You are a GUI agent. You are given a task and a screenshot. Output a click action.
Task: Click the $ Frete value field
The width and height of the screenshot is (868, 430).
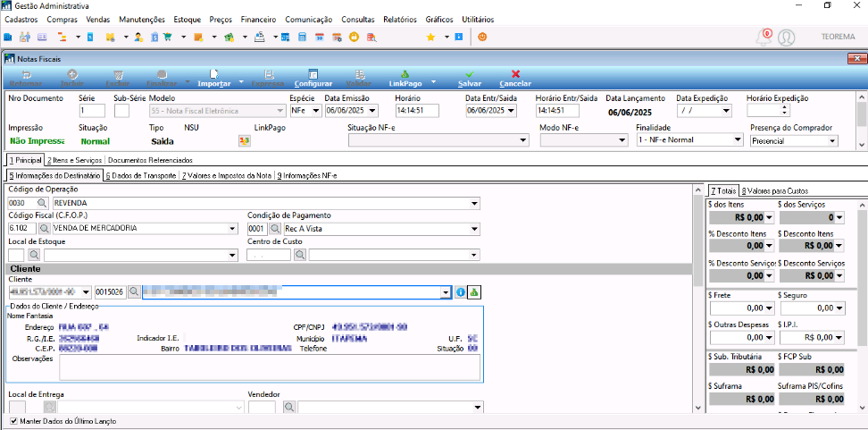(743, 308)
